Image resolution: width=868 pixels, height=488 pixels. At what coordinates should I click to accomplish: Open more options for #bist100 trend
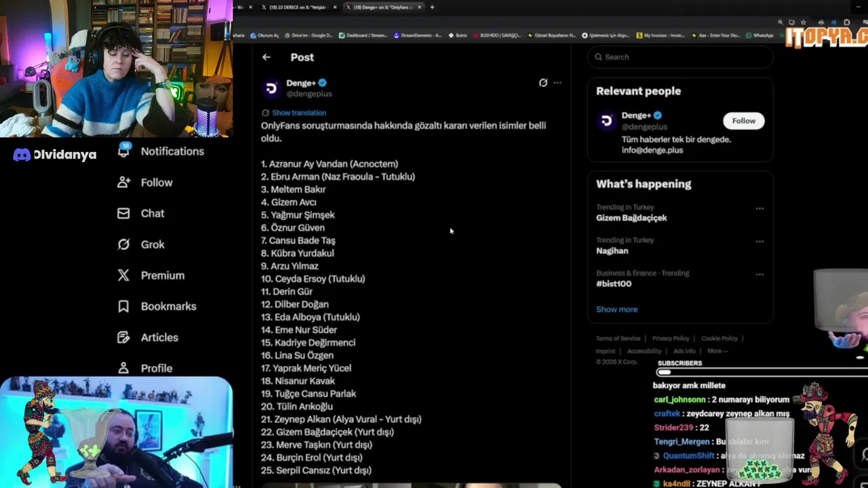[x=759, y=274]
